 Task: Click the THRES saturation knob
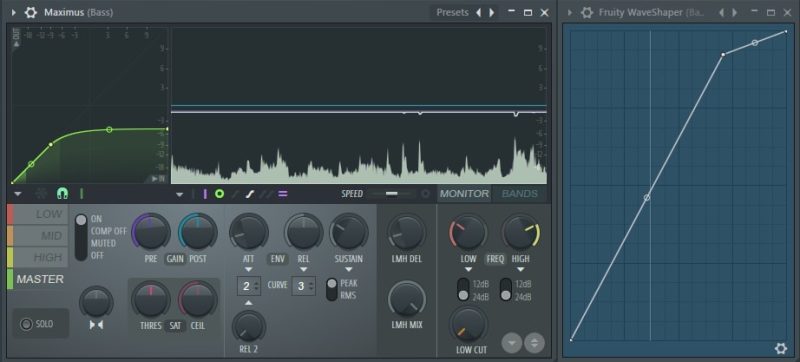pos(151,299)
